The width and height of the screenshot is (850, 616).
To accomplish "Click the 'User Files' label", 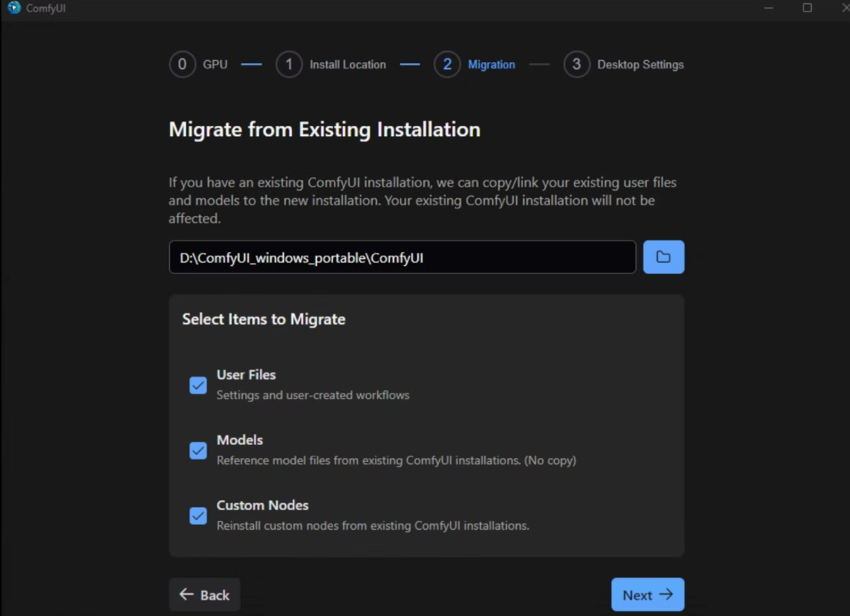I will [x=246, y=374].
